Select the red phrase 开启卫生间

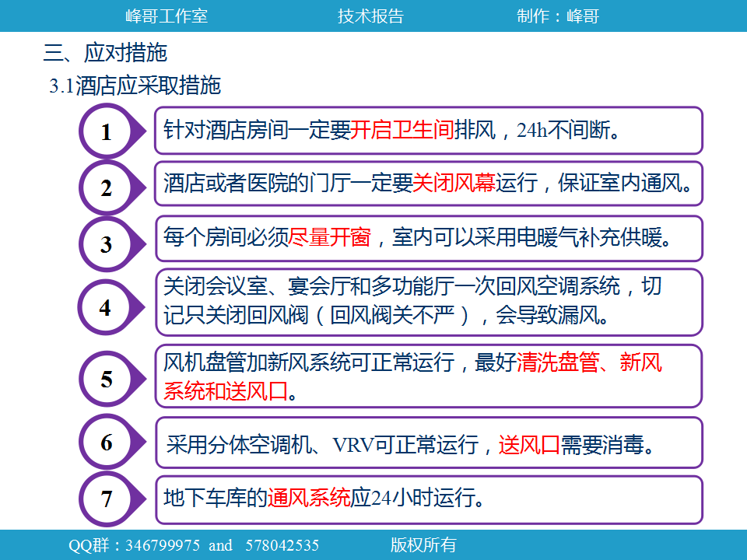pos(402,130)
